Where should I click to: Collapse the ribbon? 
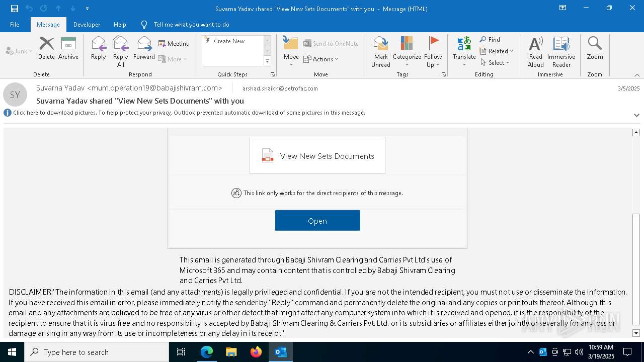637,75
